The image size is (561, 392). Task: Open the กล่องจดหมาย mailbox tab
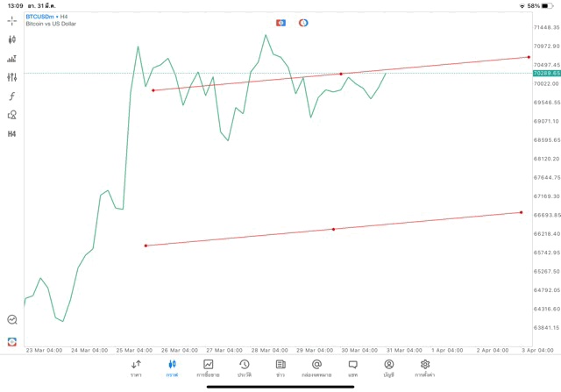click(x=316, y=368)
